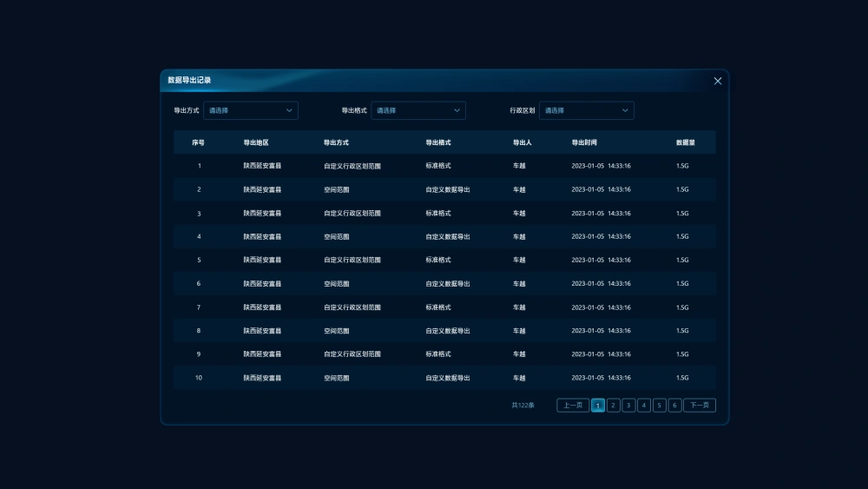This screenshot has height=489, width=868.
Task: Select table row number 1
Action: pos(199,166)
